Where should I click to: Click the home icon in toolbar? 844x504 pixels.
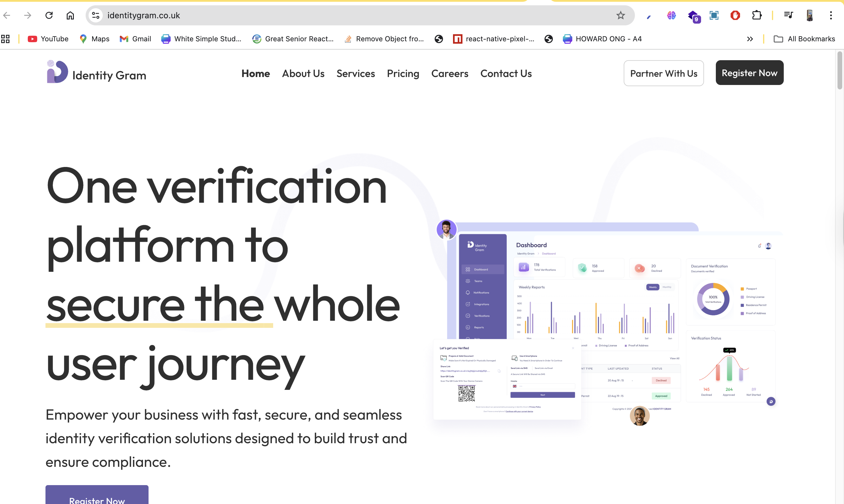coord(70,15)
